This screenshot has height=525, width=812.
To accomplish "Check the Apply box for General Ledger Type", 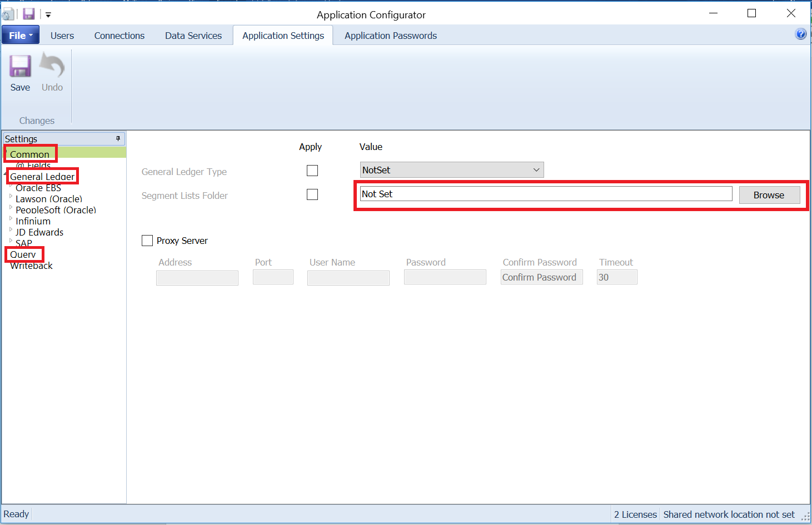I will tap(312, 170).
